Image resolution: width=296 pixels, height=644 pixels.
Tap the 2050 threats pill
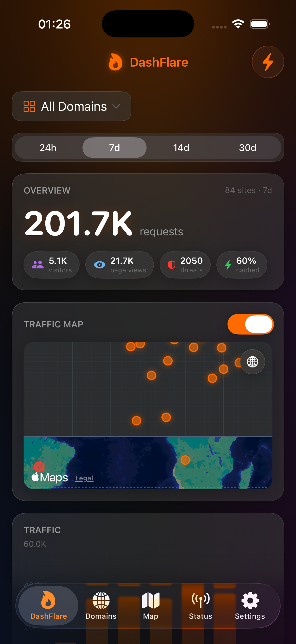click(185, 265)
